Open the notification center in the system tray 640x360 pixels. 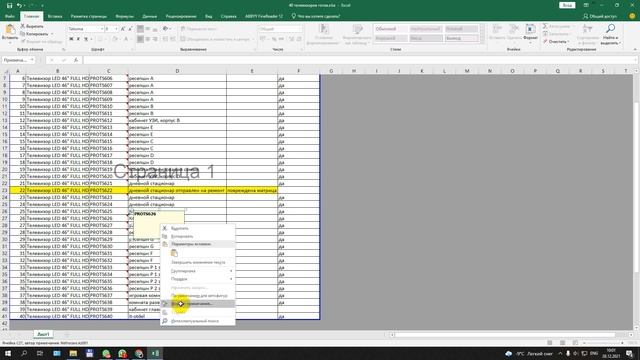[x=630, y=353]
